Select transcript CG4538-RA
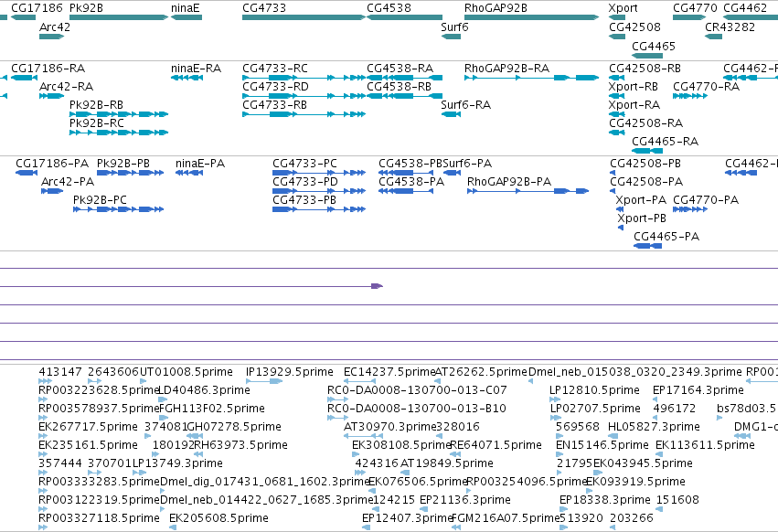 coord(400,68)
